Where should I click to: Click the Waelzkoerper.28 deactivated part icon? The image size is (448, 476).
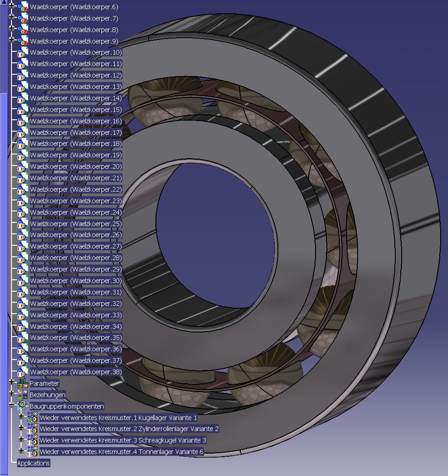click(x=23, y=258)
